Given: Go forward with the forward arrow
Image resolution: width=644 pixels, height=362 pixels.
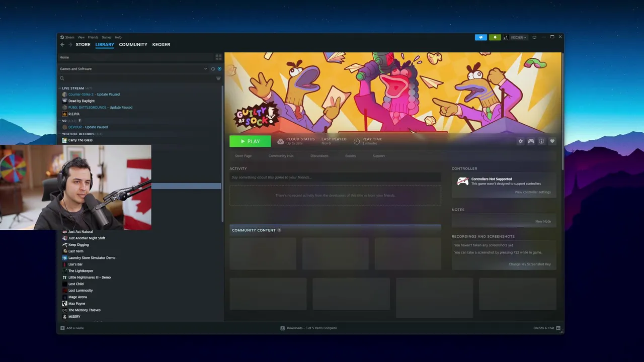Looking at the screenshot, I should pyautogui.click(x=70, y=45).
